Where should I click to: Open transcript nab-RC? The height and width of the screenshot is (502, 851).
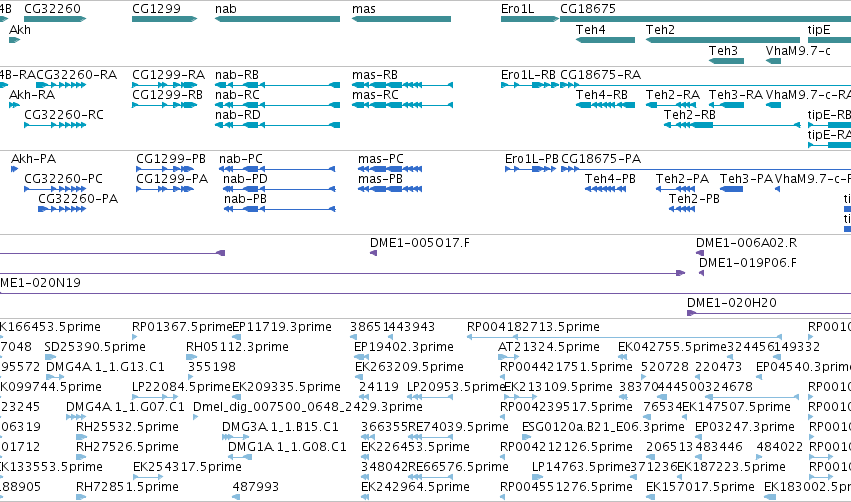(x=237, y=95)
